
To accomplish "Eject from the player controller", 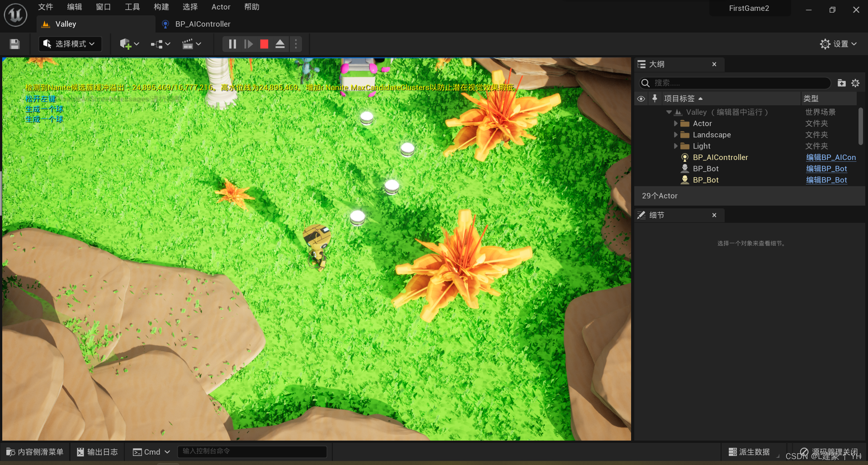I will [280, 44].
